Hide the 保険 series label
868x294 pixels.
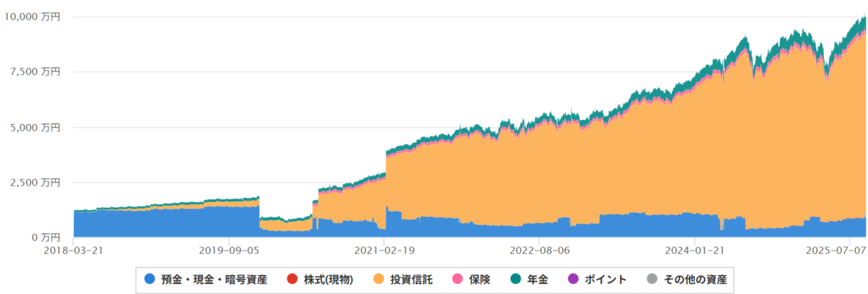pos(479,279)
